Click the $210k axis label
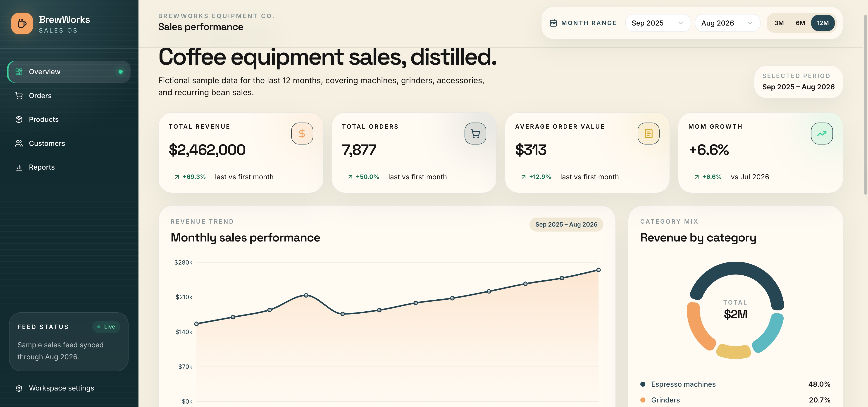Viewport: 868px width, 407px height. (184, 297)
